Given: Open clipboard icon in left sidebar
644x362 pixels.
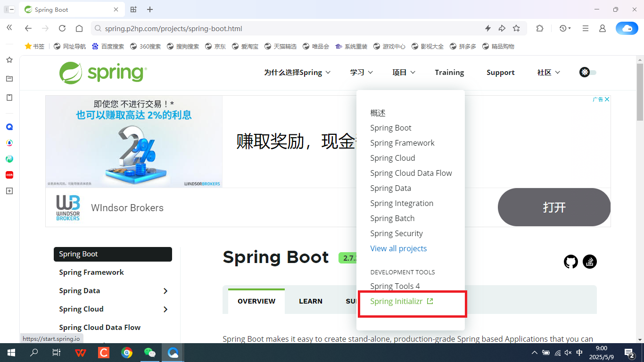Looking at the screenshot, I should [x=9, y=98].
